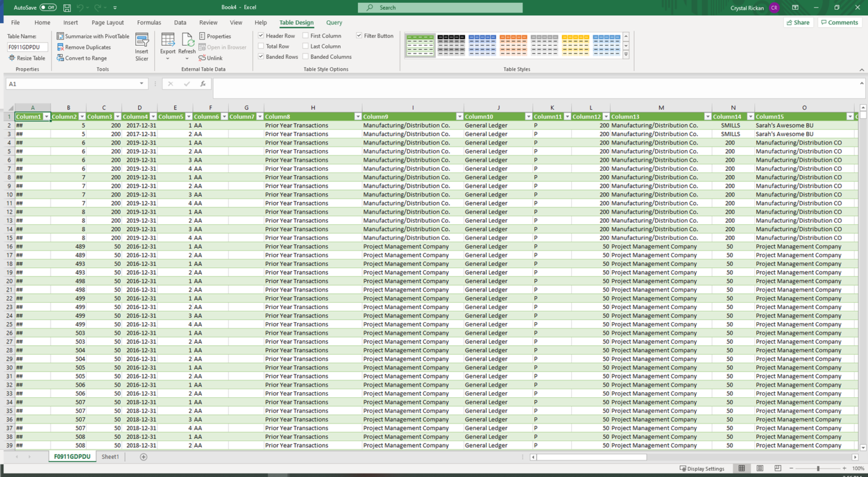Open the Column8 filter dropdown
Image resolution: width=868 pixels, height=477 pixels.
(x=358, y=116)
